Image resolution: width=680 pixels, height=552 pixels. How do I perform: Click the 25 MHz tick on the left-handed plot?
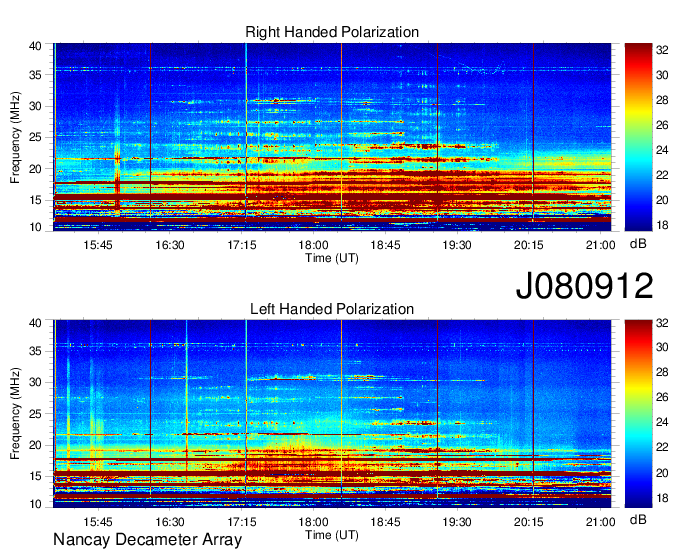35,414
